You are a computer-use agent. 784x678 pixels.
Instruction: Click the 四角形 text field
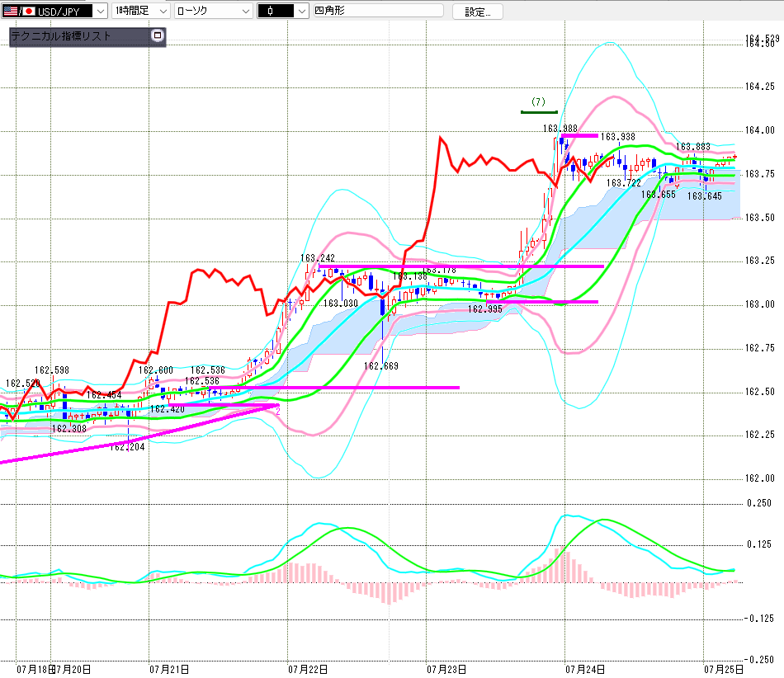click(x=378, y=11)
